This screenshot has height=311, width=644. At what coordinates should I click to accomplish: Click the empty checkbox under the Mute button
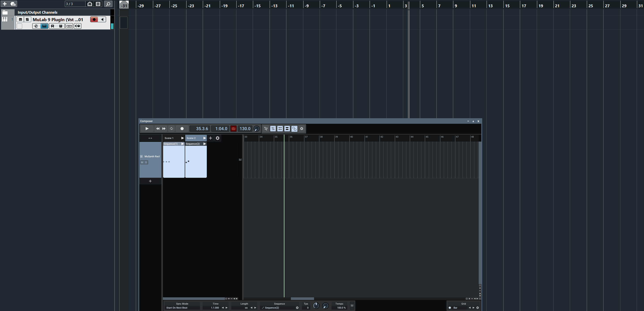(19, 26)
